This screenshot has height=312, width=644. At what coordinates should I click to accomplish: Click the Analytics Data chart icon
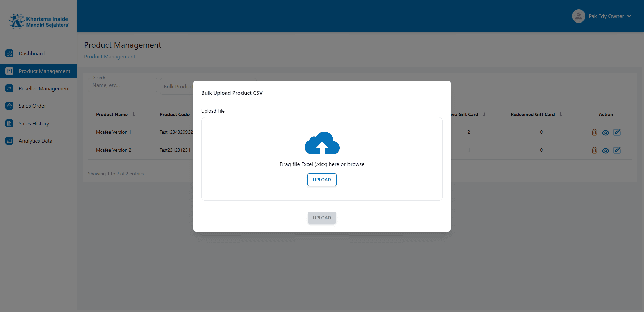click(x=9, y=141)
